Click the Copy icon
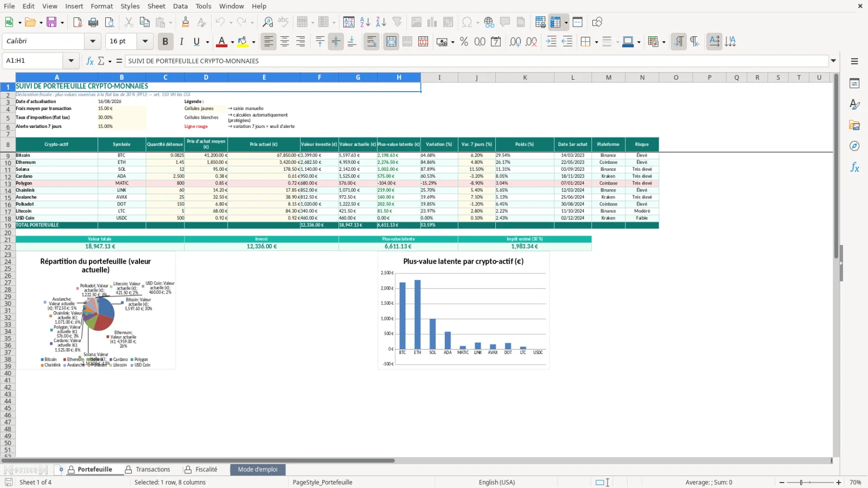Screen dimensions: 868x488 click(144, 22)
